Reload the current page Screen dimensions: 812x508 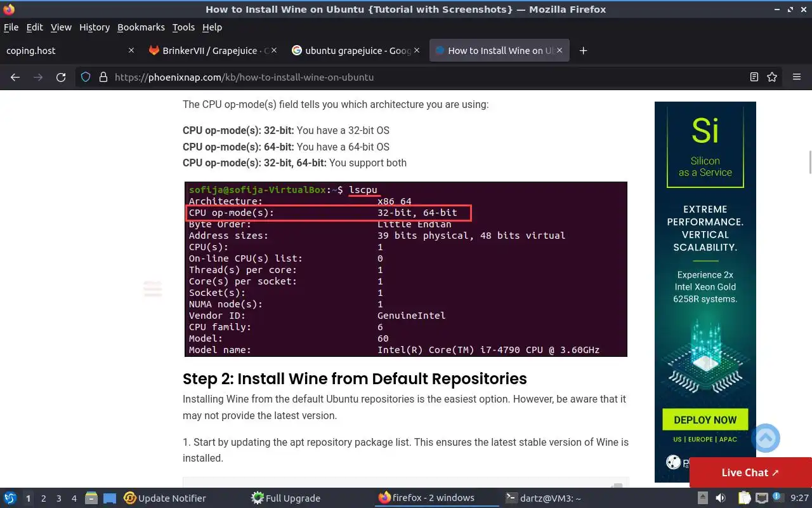61,77
